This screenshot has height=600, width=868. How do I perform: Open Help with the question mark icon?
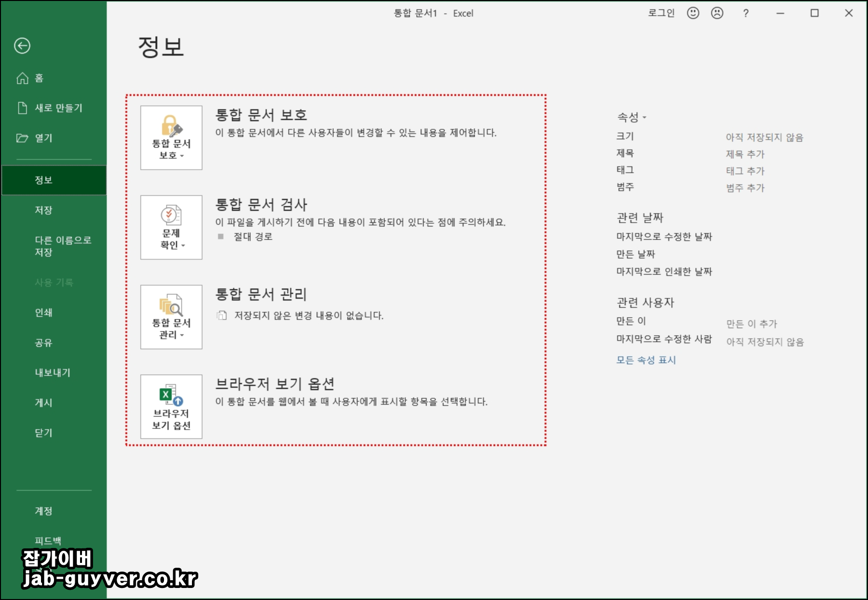pyautogui.click(x=746, y=14)
